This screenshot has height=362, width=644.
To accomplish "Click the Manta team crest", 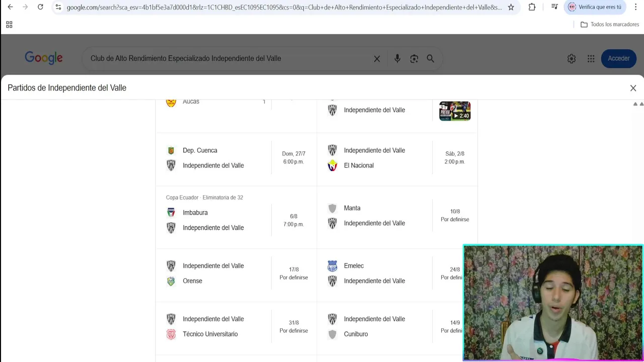I will pyautogui.click(x=332, y=208).
